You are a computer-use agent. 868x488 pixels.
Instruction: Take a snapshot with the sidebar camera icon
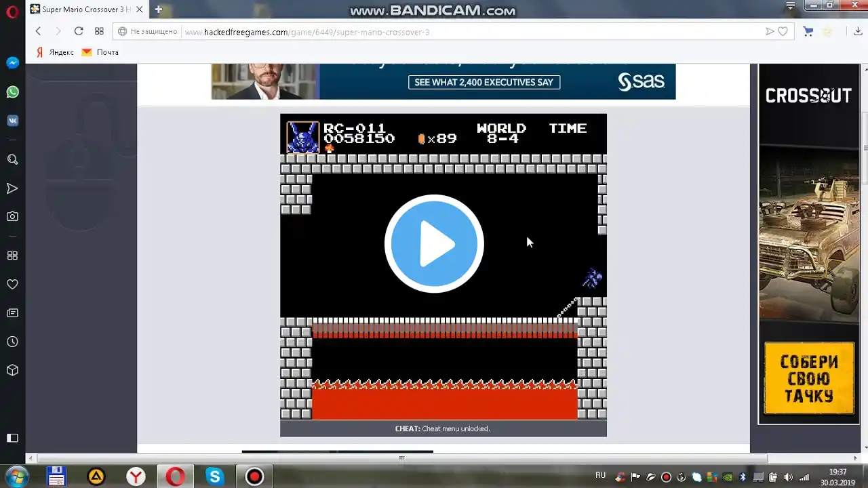(12, 217)
